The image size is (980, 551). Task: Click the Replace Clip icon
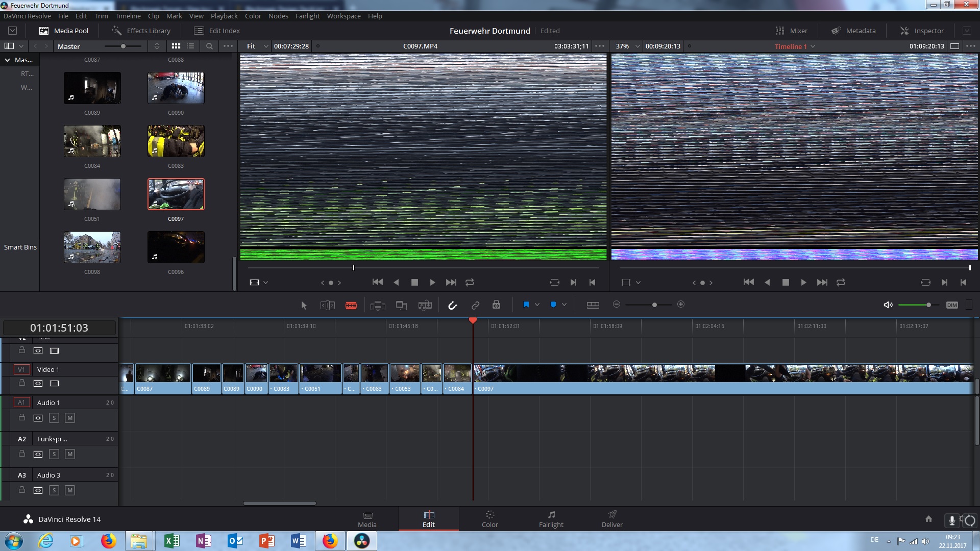click(x=425, y=305)
